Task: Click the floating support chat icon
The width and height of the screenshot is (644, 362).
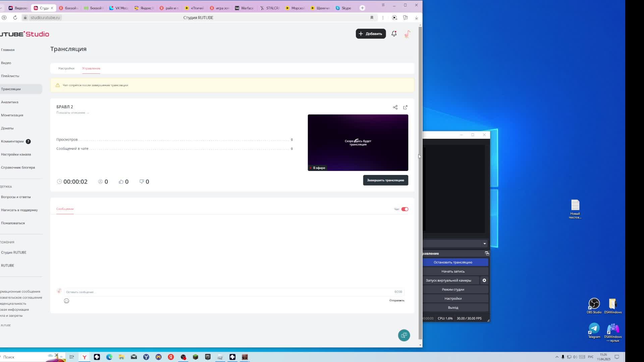Action: click(x=404, y=335)
